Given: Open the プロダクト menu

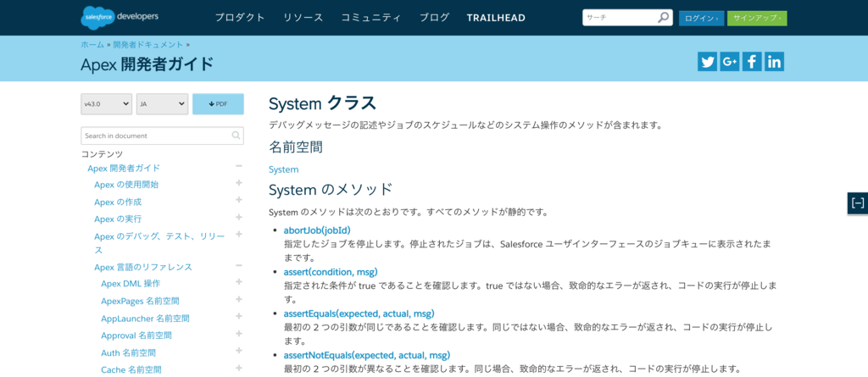Looking at the screenshot, I should pyautogui.click(x=240, y=18).
